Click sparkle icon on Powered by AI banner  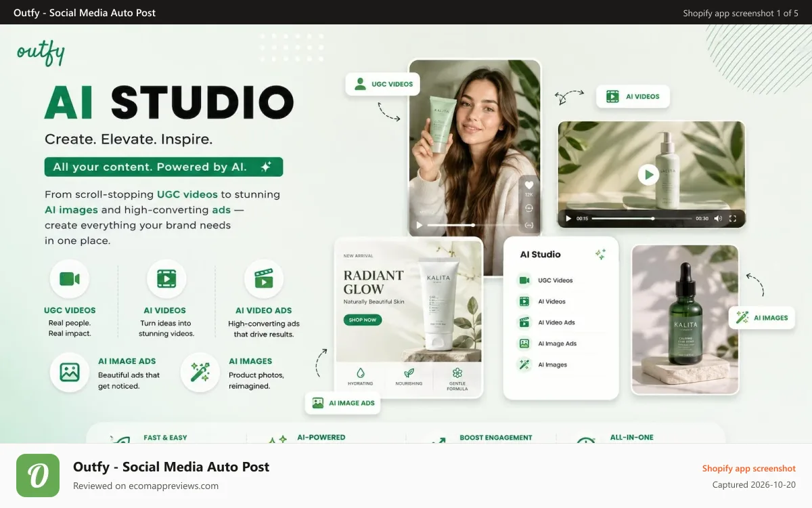pyautogui.click(x=266, y=167)
